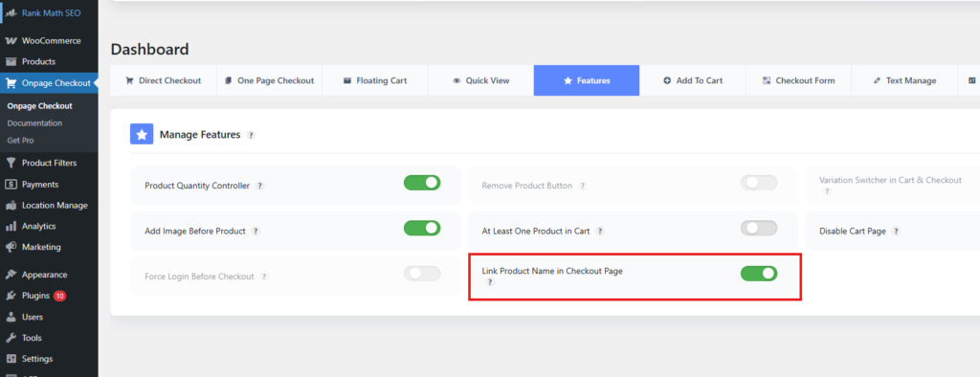Select the Features tab
Image resolution: width=980 pixels, height=377 pixels.
(587, 80)
